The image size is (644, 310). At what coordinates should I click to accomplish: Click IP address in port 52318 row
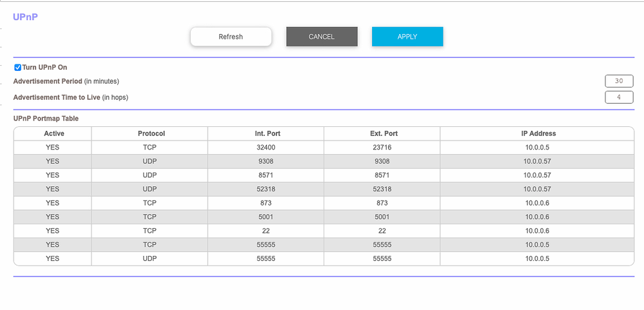[537, 189]
